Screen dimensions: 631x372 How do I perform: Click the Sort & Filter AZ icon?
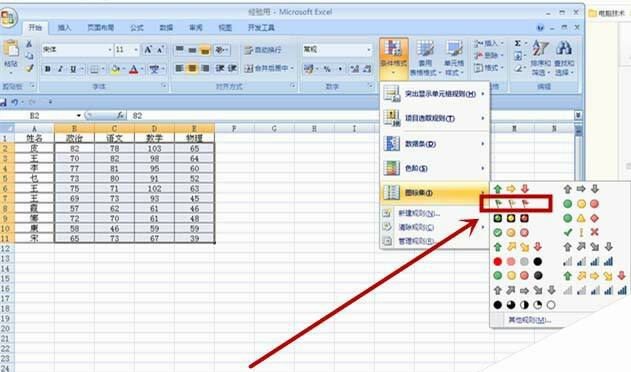pos(541,49)
